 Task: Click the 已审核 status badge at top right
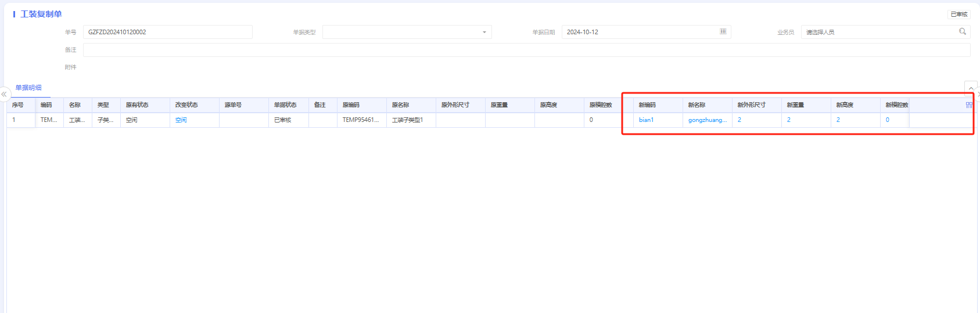point(959,15)
